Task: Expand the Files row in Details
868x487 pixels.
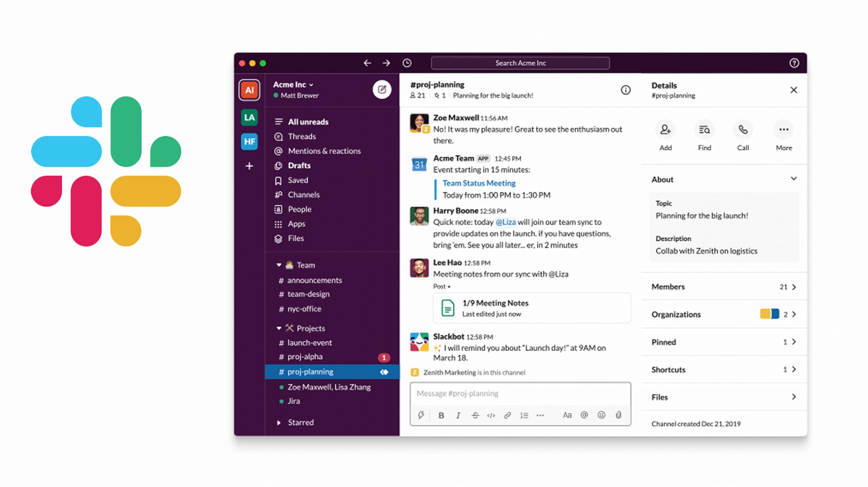Action: click(x=724, y=397)
